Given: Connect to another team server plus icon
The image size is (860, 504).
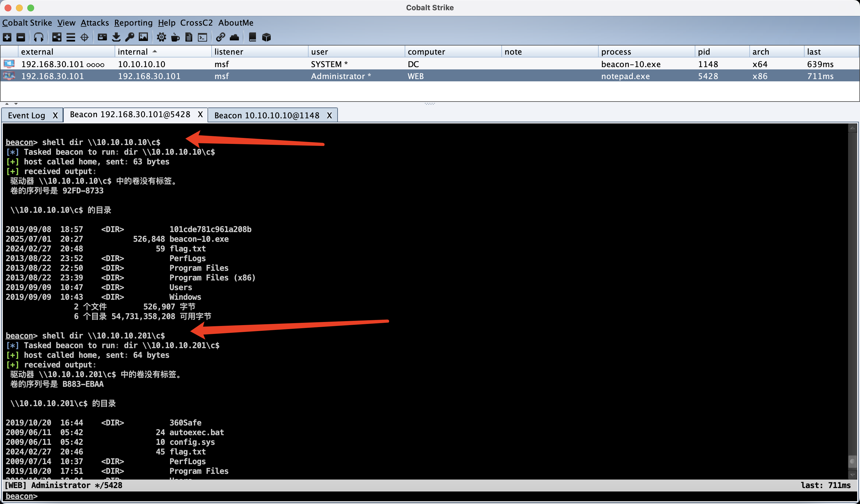Looking at the screenshot, I should [7, 37].
